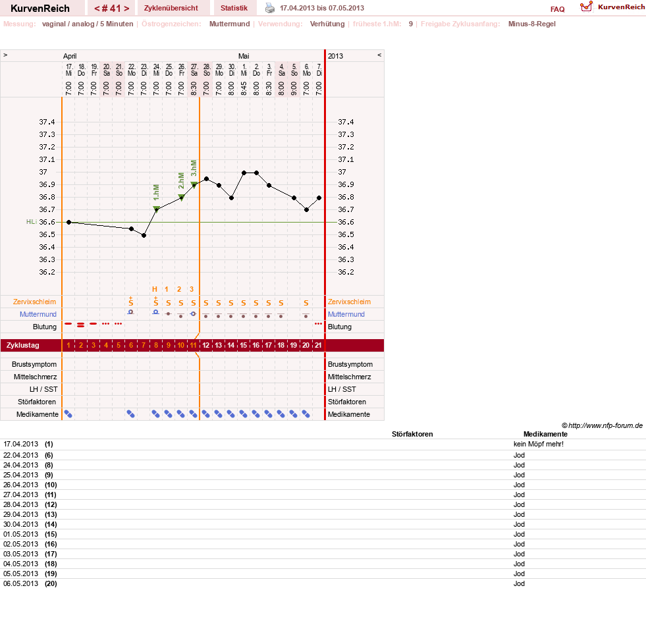The height and width of the screenshot is (644, 646).
Task: Click the right Muttermund row label
Action: 346,314
